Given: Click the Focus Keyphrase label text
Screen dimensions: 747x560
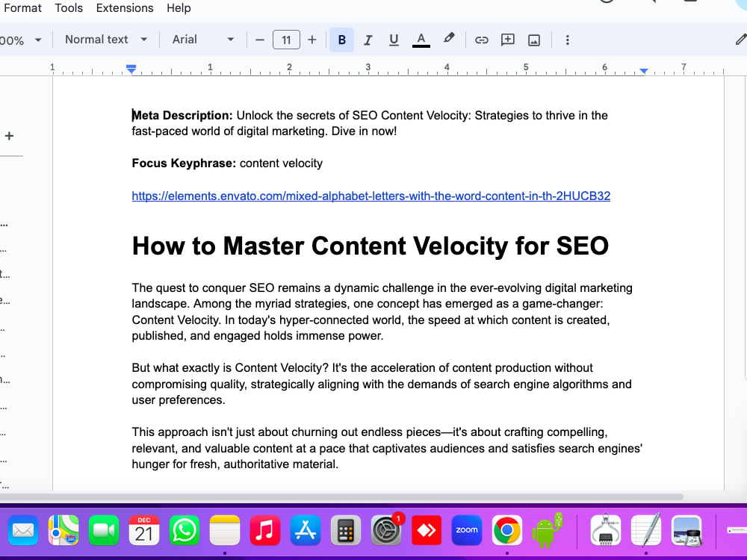Looking at the screenshot, I should coord(184,164).
